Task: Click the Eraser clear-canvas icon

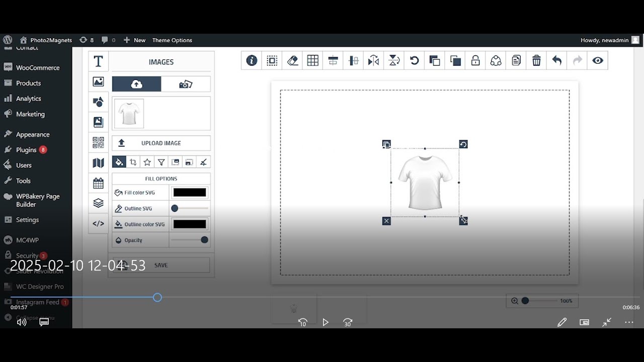Action: [x=292, y=60]
